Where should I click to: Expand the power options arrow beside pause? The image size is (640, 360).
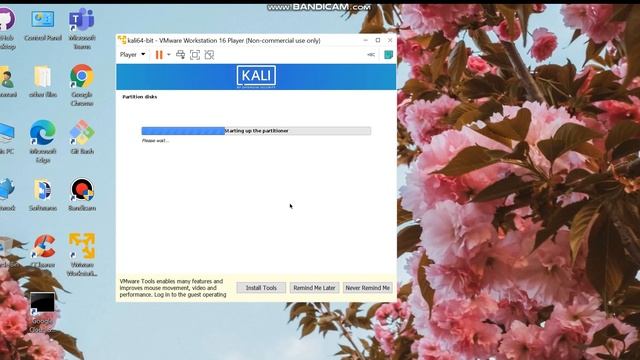tap(169, 55)
